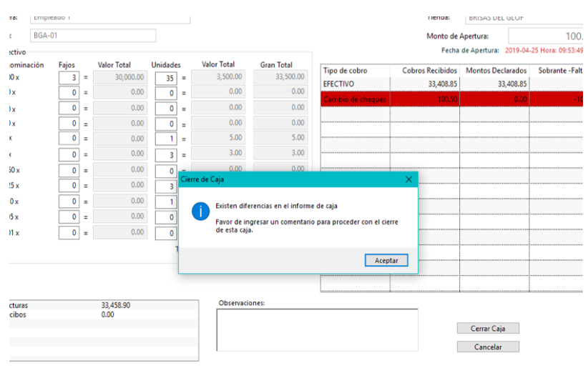Screen dimensions: 588x373
Task: Click the Cancelar button
Action: point(488,347)
